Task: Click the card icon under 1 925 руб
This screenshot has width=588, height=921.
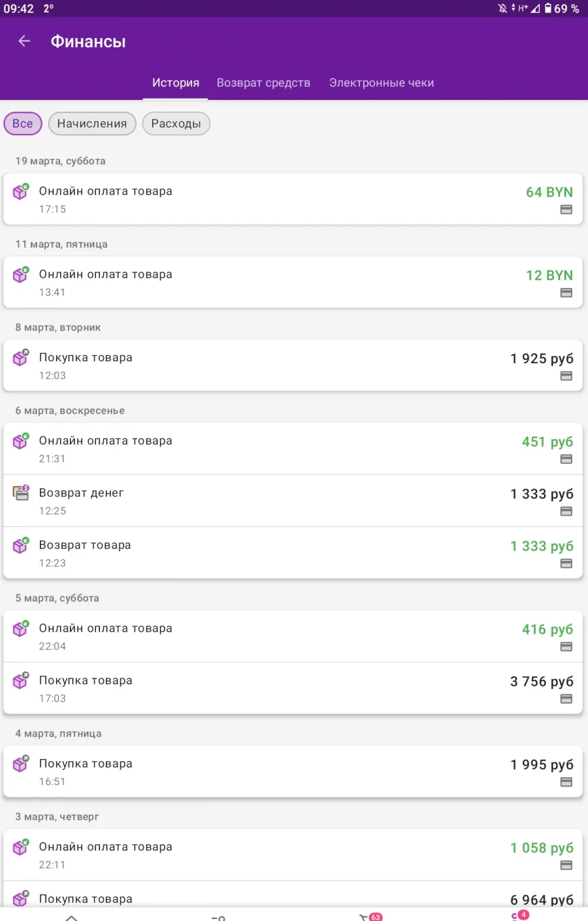Action: 566,376
